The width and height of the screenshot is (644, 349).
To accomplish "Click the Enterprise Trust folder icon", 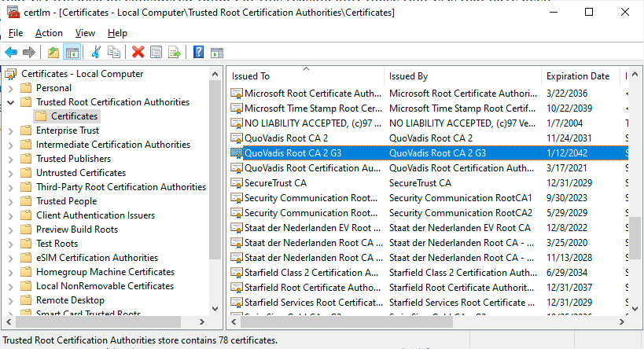I will [x=26, y=130].
